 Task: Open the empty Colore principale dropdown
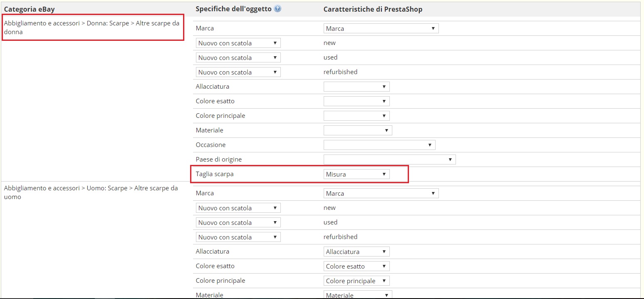click(356, 116)
